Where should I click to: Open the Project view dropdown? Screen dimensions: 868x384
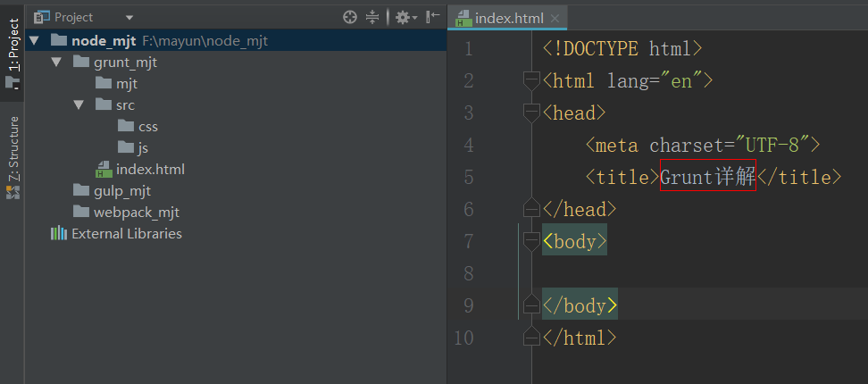(x=129, y=17)
